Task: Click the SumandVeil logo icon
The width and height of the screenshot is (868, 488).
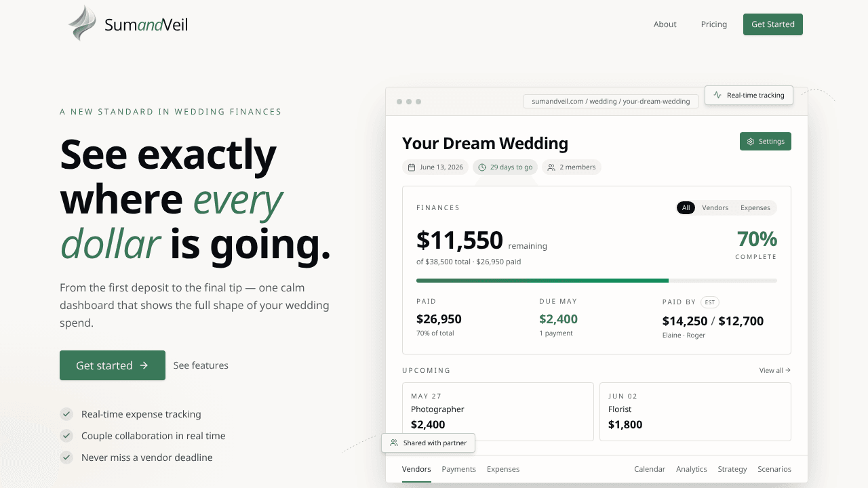Action: [82, 24]
